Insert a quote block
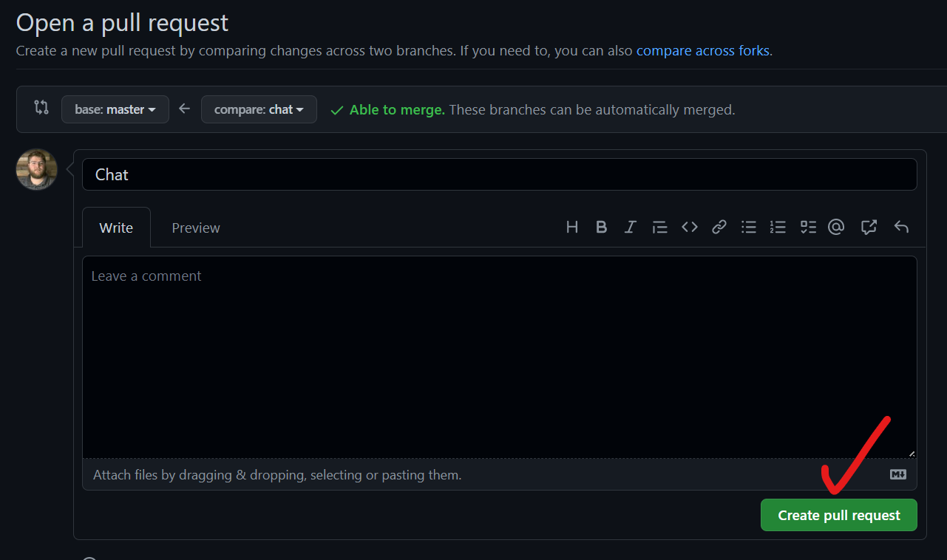 pyautogui.click(x=659, y=228)
